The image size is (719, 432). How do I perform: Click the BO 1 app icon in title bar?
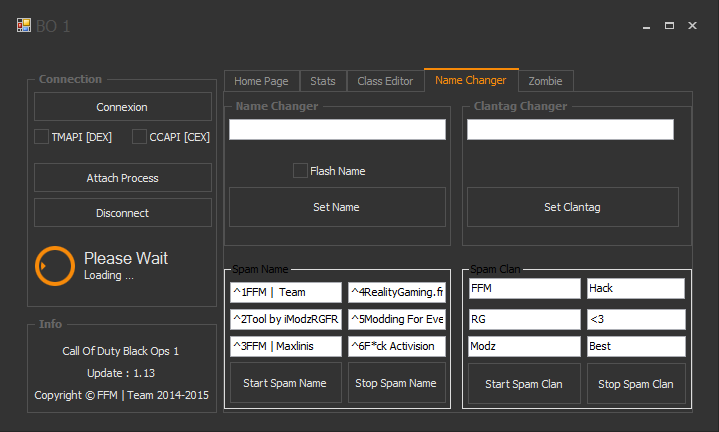click(24, 25)
